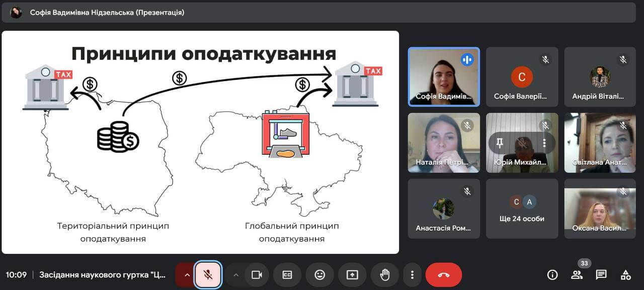
Task: Open the activities panel
Action: 625,275
